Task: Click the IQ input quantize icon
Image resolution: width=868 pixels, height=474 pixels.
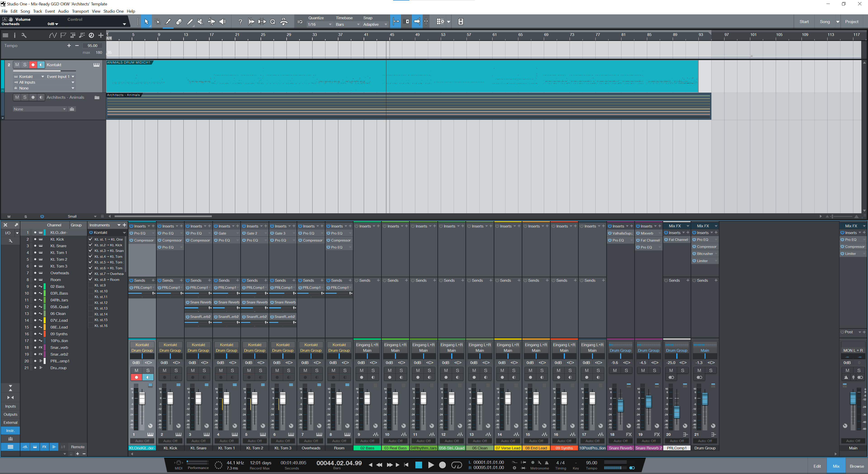Action: coord(300,21)
